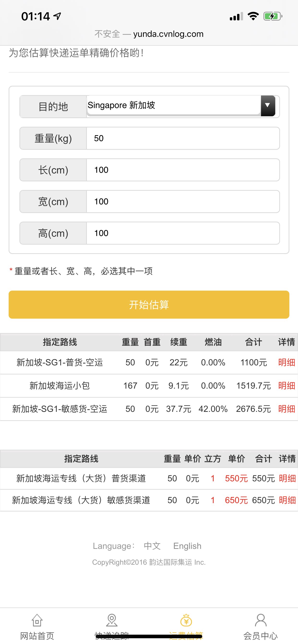Expand destination dropdown arrow
This screenshot has height=644, width=298.
pos(268,106)
